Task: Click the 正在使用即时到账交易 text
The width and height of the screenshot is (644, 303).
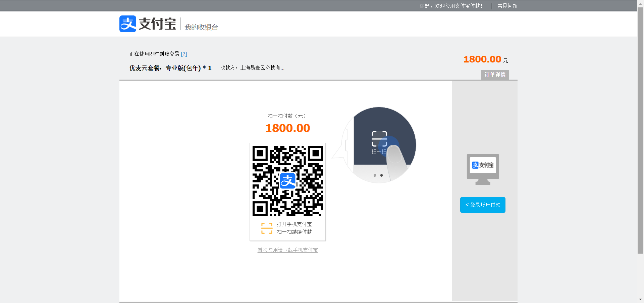Action: (x=154, y=54)
